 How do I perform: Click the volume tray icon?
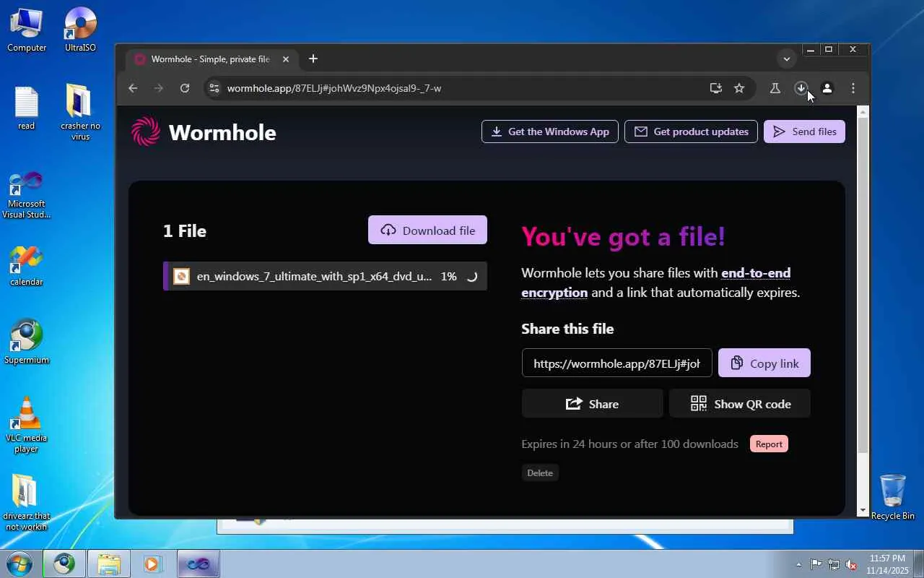(851, 564)
